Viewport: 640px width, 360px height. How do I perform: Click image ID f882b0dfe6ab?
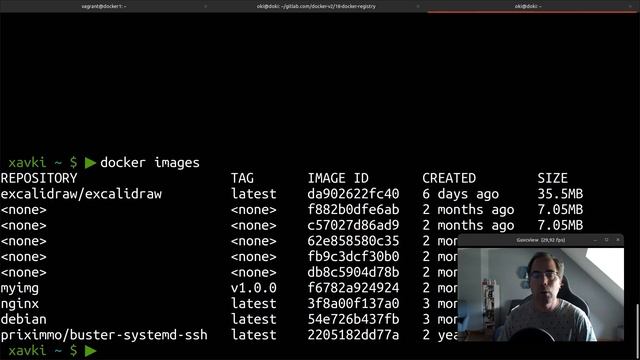(353, 209)
